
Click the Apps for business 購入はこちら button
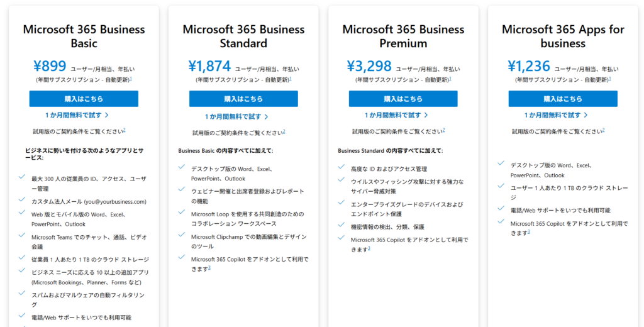point(563,99)
